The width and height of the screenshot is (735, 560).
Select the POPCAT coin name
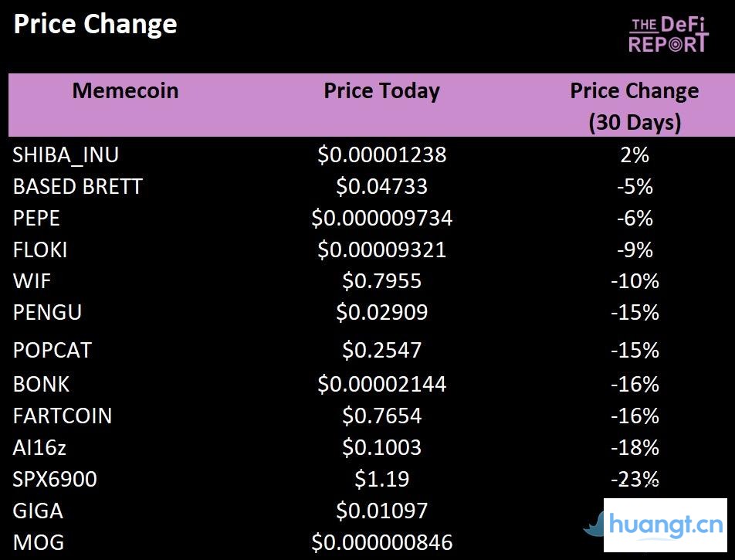pyautogui.click(x=52, y=351)
